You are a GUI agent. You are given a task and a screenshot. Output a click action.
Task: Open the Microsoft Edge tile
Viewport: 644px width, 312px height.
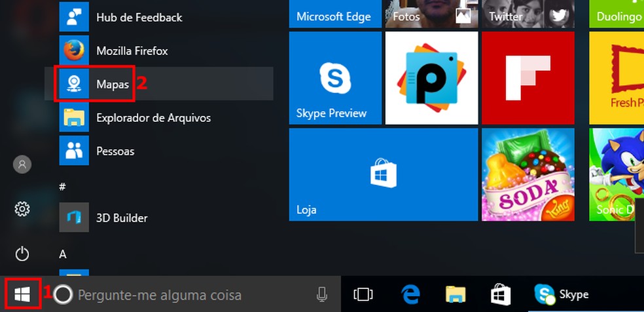click(x=335, y=14)
